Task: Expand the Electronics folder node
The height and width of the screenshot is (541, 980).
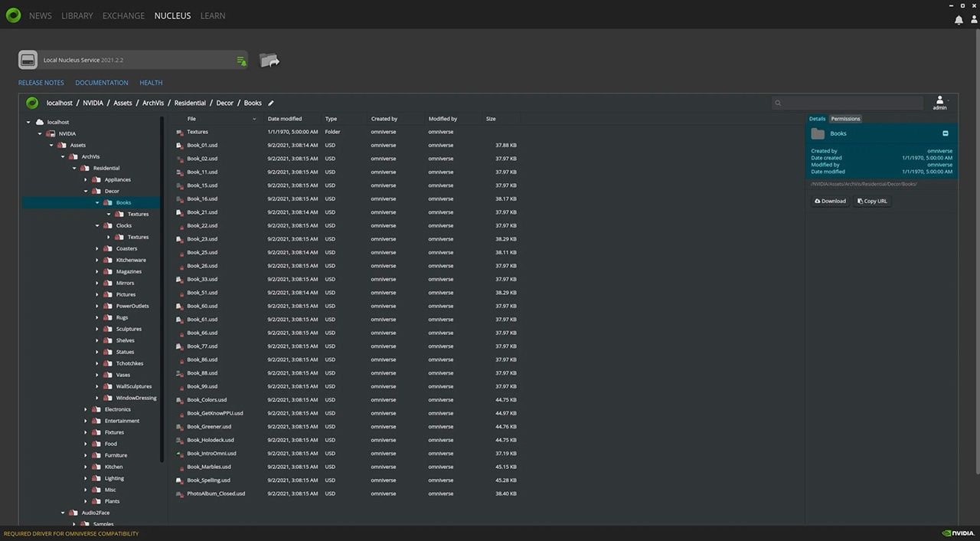Action: pyautogui.click(x=87, y=409)
